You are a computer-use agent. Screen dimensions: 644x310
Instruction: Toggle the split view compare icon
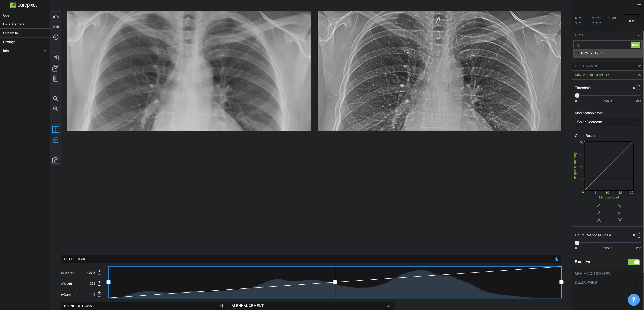(56, 129)
